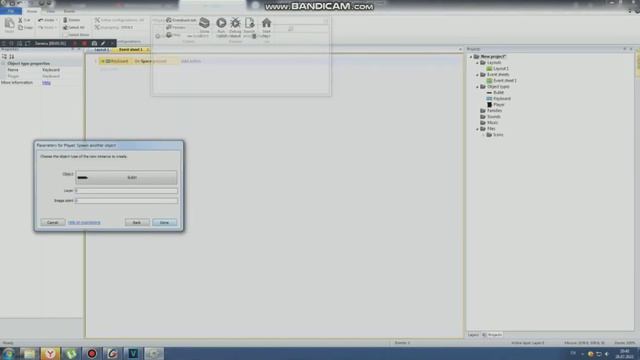Click the Bullet object picker button
Image resolution: width=640 pixels, height=360 pixels.
click(x=127, y=178)
